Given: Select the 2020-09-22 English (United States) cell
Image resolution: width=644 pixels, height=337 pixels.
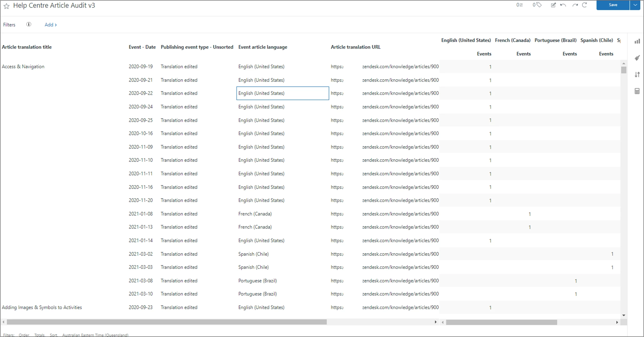Looking at the screenshot, I should [282, 93].
